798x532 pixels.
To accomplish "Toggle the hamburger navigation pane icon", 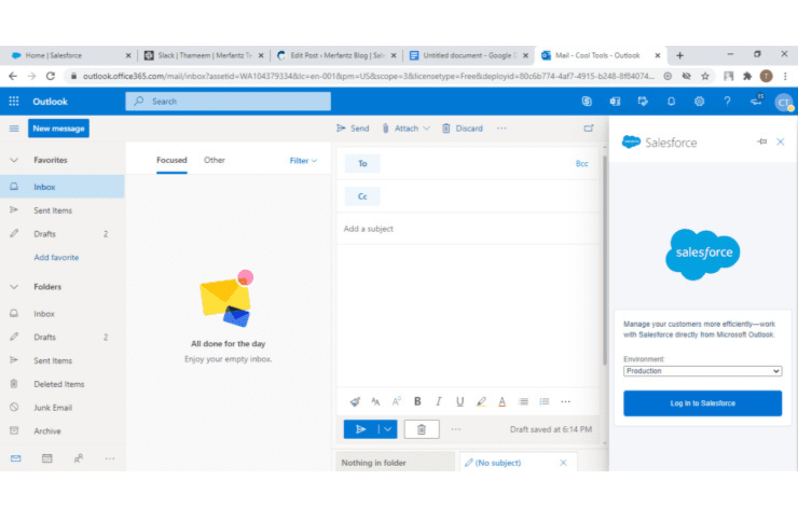I will pyautogui.click(x=14, y=128).
